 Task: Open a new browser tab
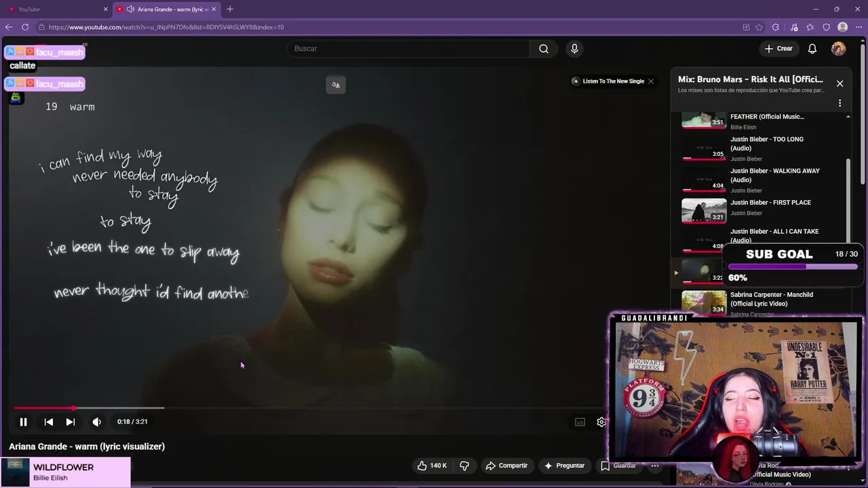tap(230, 9)
